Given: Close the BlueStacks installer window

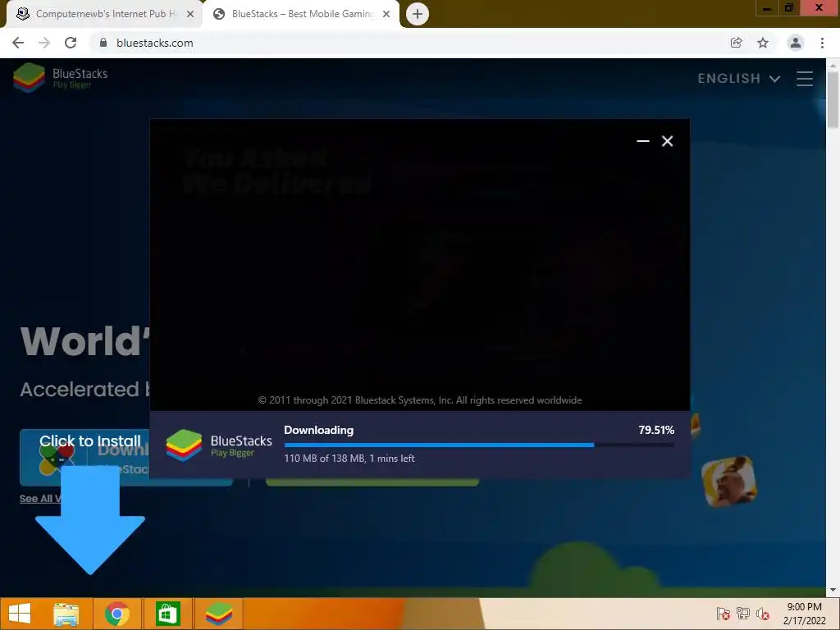Looking at the screenshot, I should click(x=668, y=141).
